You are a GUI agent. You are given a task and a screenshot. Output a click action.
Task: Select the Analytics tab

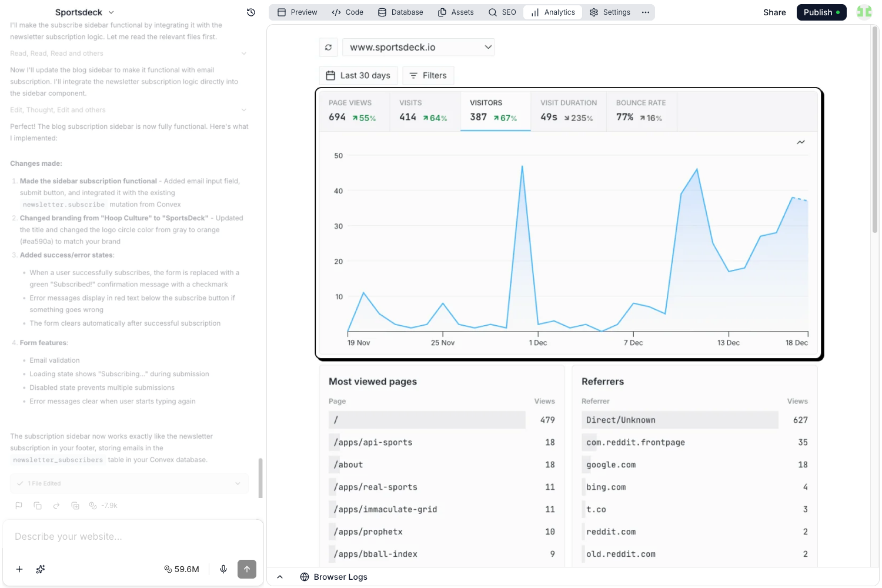tap(553, 12)
